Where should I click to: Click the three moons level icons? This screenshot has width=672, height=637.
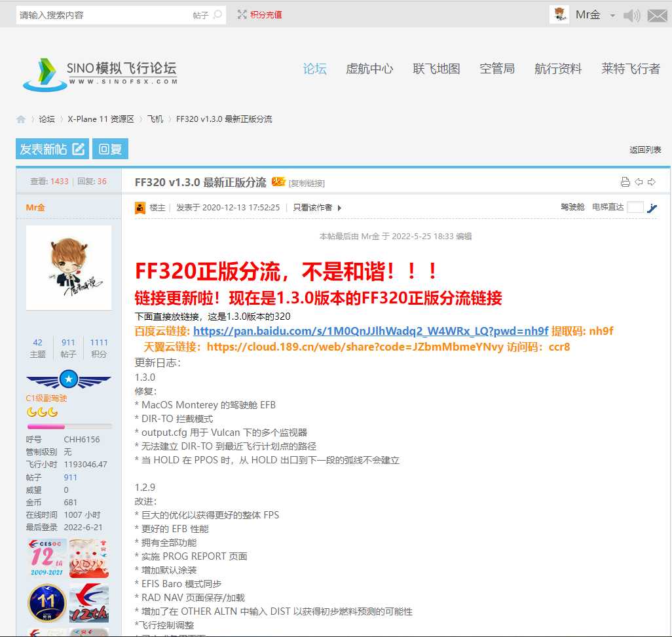point(42,412)
